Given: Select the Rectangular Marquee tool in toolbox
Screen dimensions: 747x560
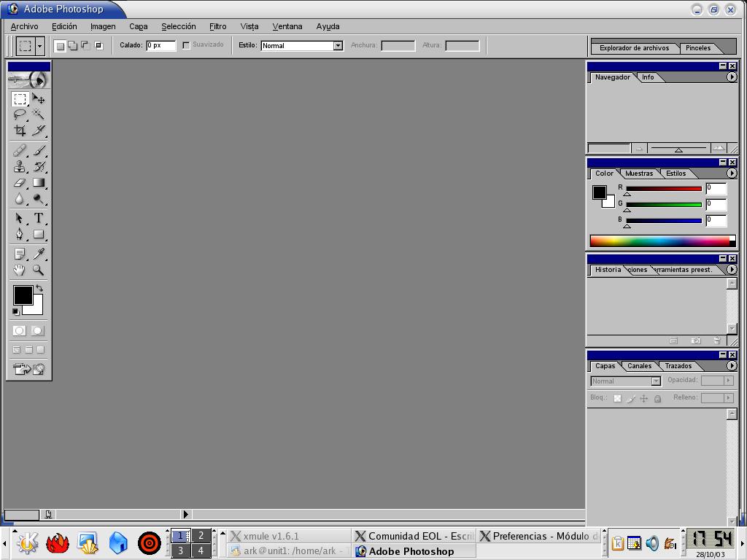Looking at the screenshot, I should point(20,99).
